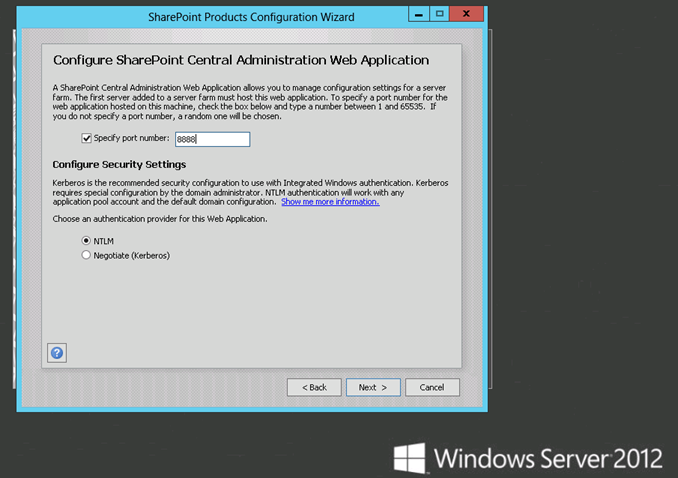This screenshot has width=678, height=478.
Task: Click the SharePoint Products Configuration Wizard title
Action: coord(251,17)
